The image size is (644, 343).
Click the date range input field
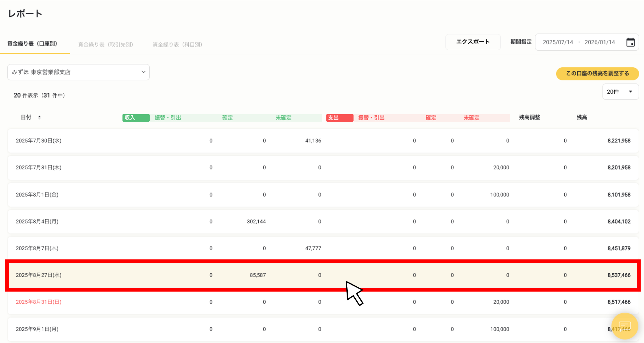579,42
